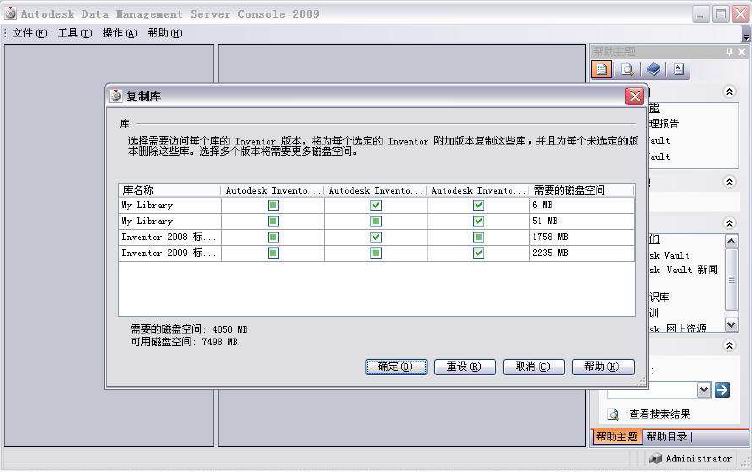Screen dimensions: 752x472
Task: Open the 管理报告 help link
Action: [664, 124]
